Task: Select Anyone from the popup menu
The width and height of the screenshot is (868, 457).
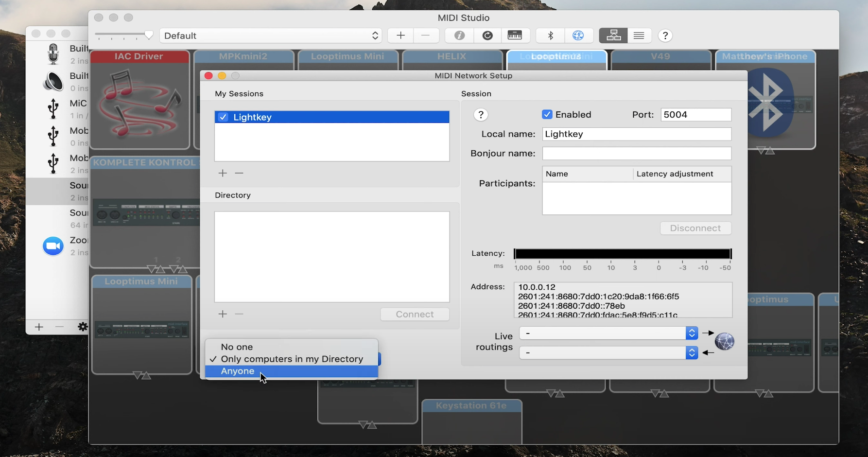Action: pos(238,371)
